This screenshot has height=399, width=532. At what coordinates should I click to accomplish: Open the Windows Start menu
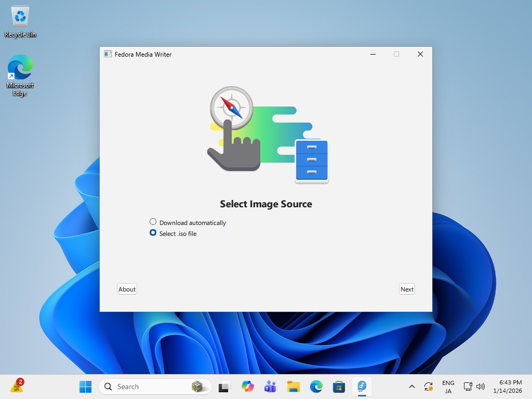coord(85,387)
